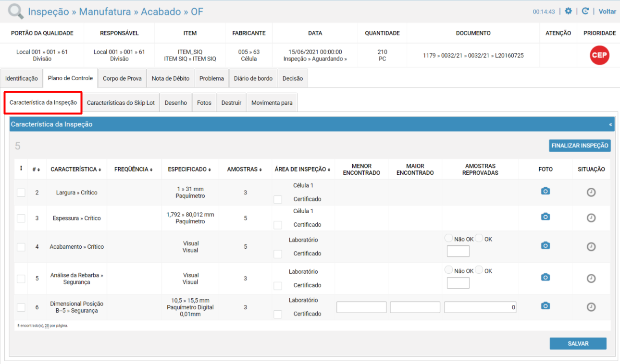The image size is (620, 364).
Task: Open camera photo for Análise da Rebarba row
Action: 546,277
